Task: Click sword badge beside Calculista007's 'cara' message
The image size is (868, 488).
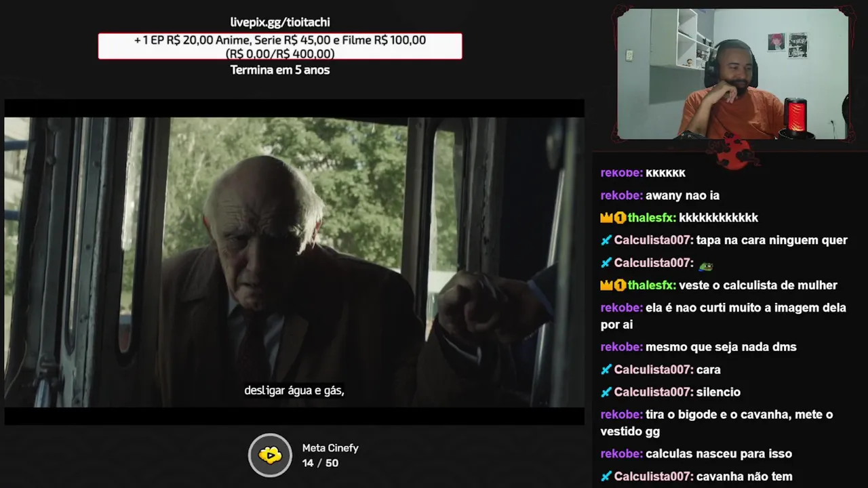Action: click(606, 370)
